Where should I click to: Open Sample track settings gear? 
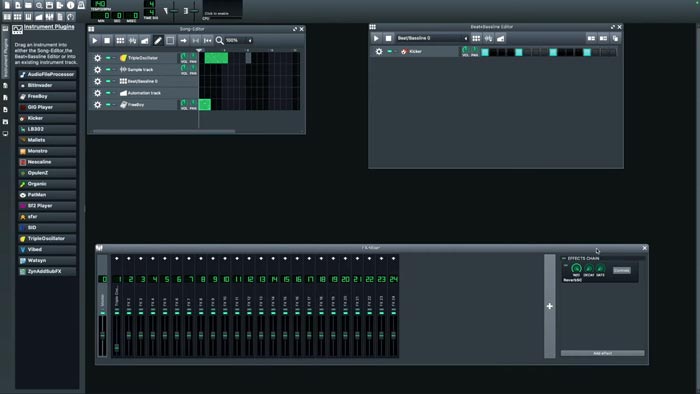click(x=97, y=70)
